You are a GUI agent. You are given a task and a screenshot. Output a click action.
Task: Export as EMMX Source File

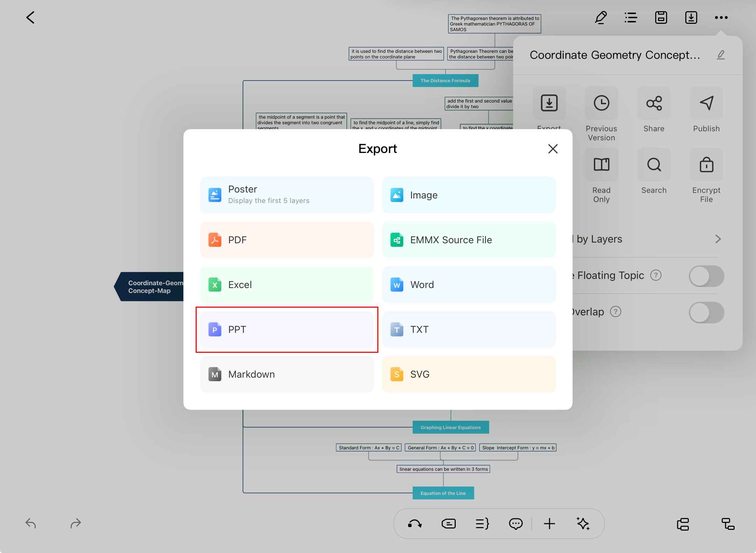pyautogui.click(x=469, y=240)
